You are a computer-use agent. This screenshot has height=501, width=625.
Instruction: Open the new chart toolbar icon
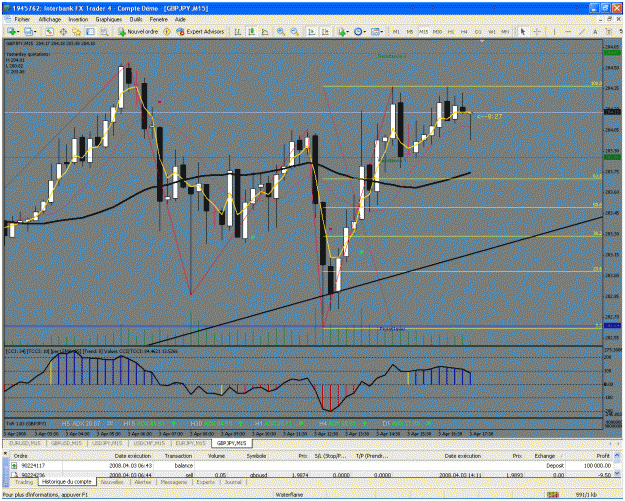[x=11, y=31]
